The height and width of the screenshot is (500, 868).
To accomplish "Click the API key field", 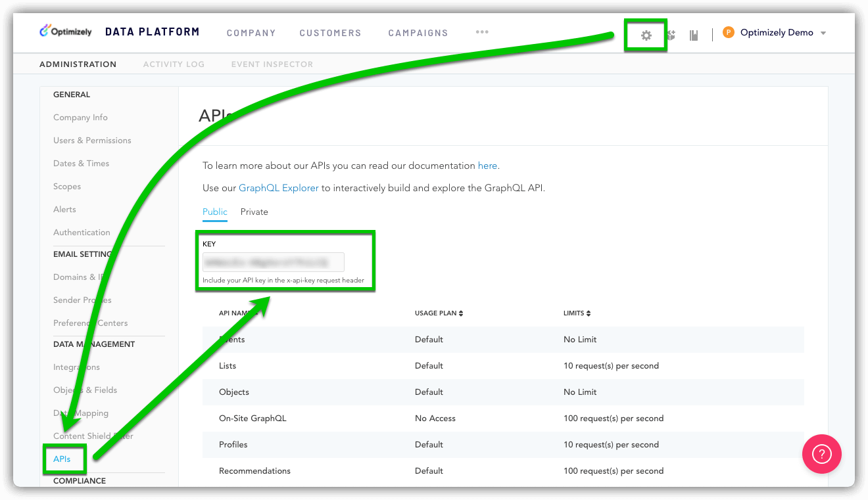I will (x=273, y=262).
